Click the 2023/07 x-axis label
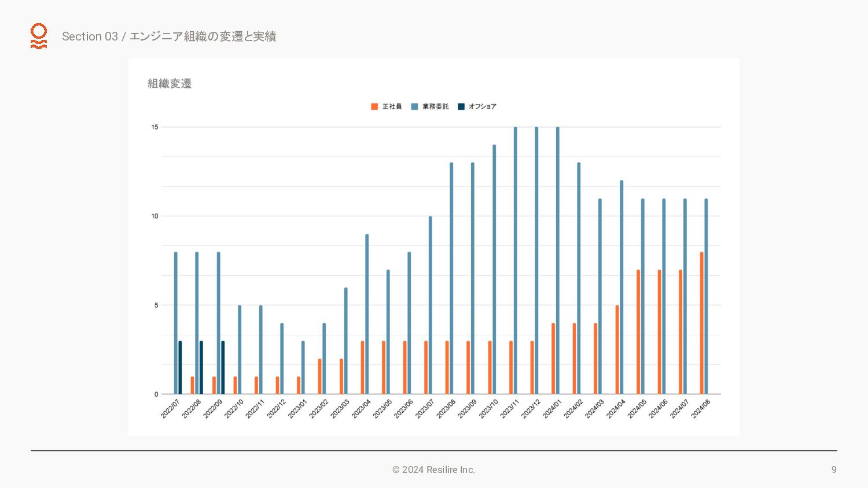 tap(425, 409)
